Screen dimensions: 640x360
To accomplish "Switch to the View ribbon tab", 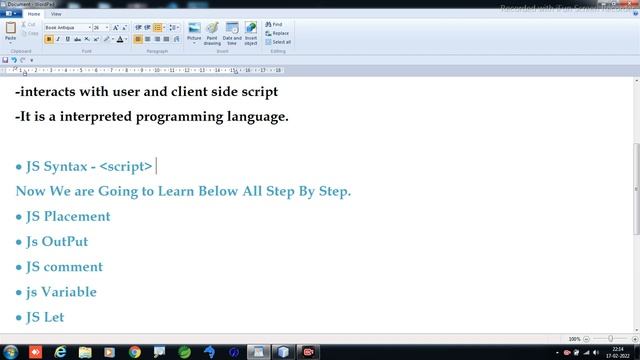I will (56, 14).
